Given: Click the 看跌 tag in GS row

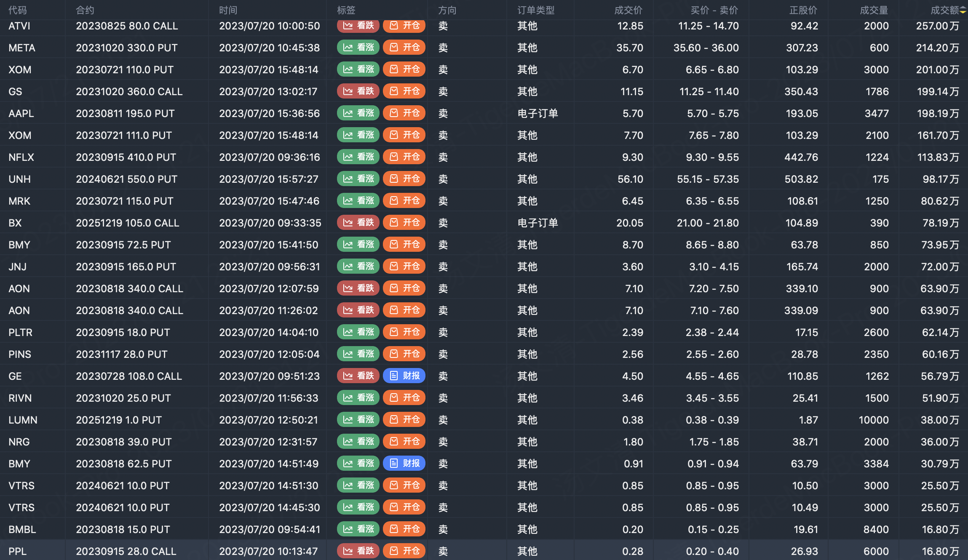Looking at the screenshot, I should (x=358, y=91).
